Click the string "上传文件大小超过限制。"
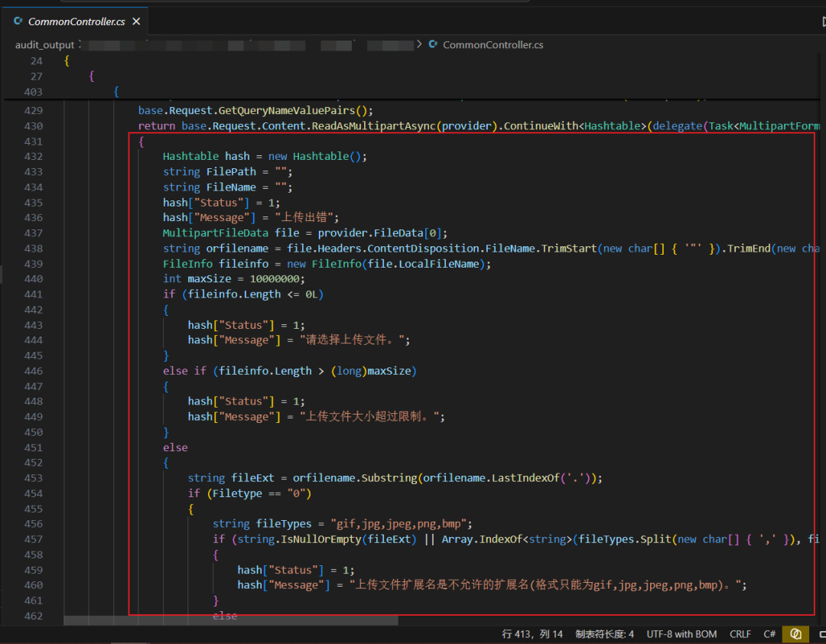 click(369, 416)
